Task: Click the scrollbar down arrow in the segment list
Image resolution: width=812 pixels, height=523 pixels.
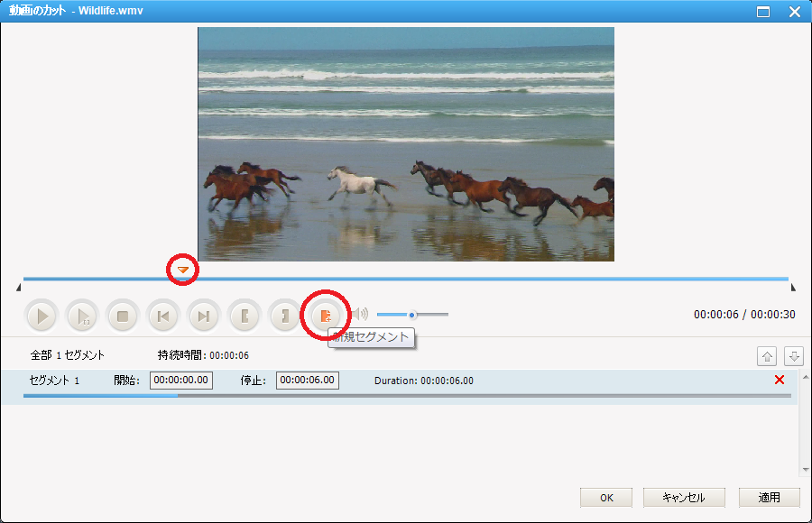Action: click(x=806, y=470)
